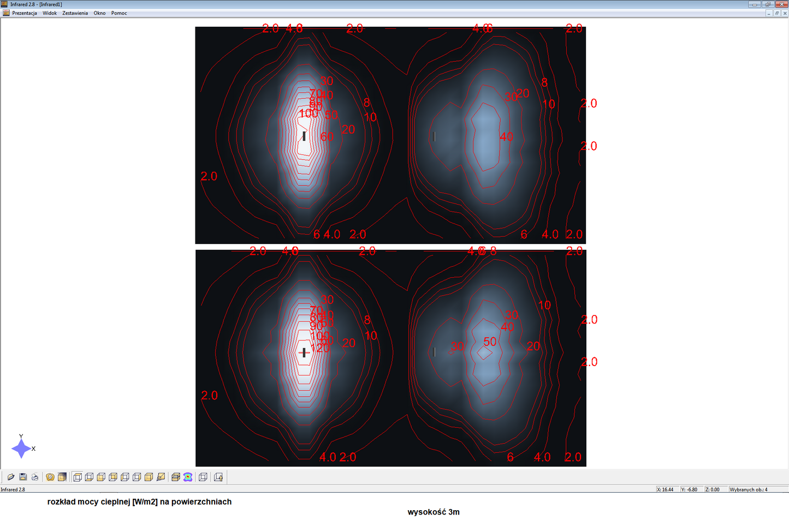Click the black cross marker in lower-left heat map
The height and width of the screenshot is (532, 789).
304,352
